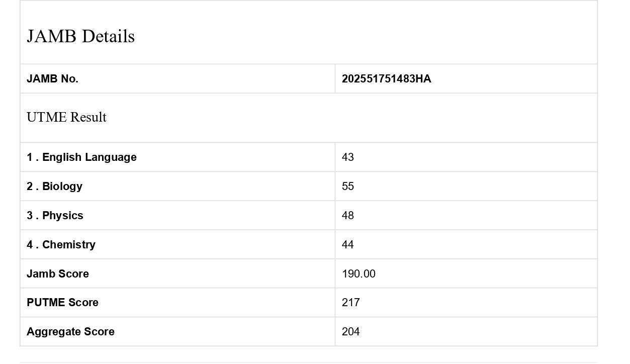The image size is (630, 364).
Task: Click the UTME Result subheading
Action: [66, 117]
